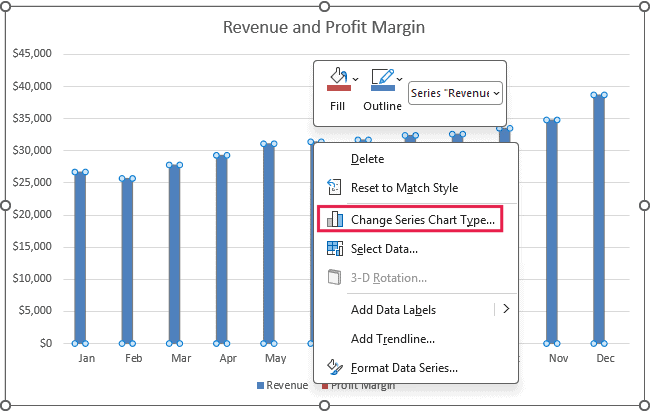Click the Select Data grid icon
This screenshot has width=652, height=412.
pyautogui.click(x=335, y=248)
